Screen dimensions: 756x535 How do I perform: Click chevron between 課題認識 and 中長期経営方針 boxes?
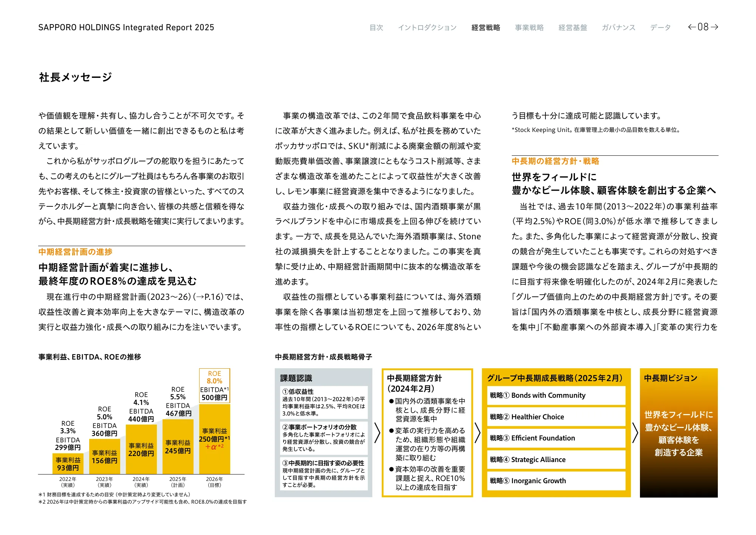point(377,433)
